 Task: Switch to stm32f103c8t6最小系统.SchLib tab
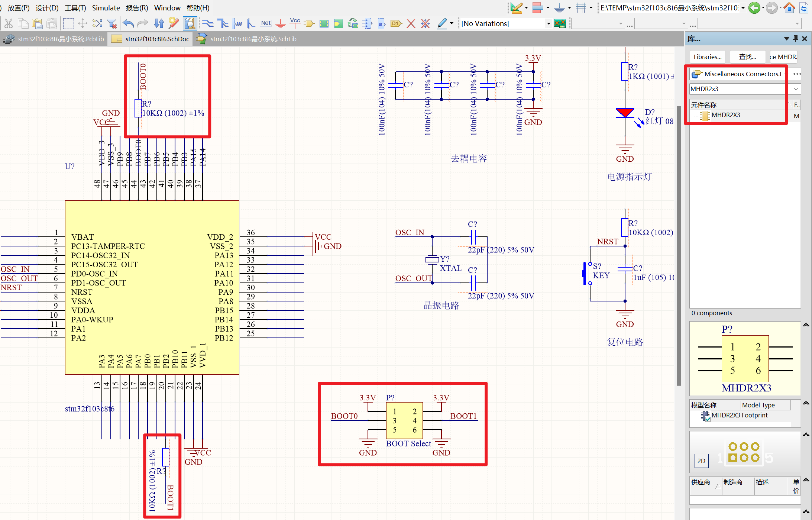(247, 39)
